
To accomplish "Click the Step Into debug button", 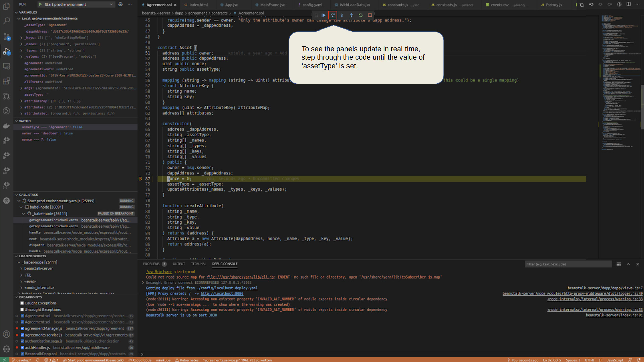I will pos(342,15).
